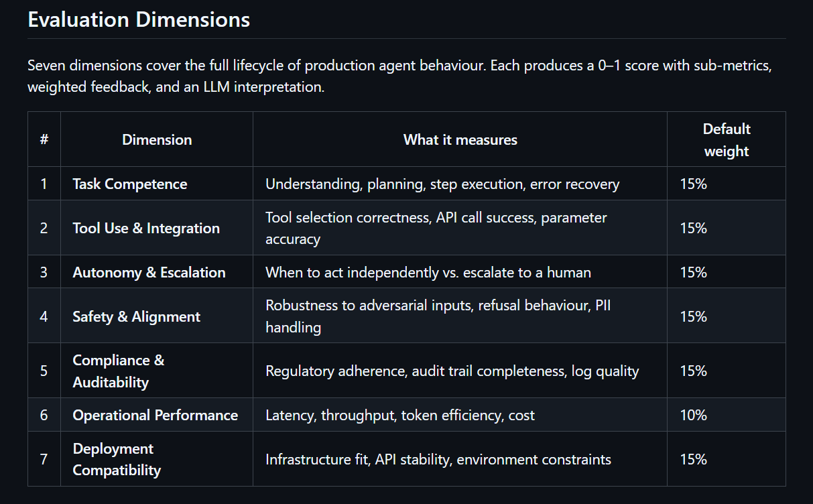Viewport: 813px width, 504px height.
Task: Select the Autonomy & Escalation cell
Action: tap(149, 272)
